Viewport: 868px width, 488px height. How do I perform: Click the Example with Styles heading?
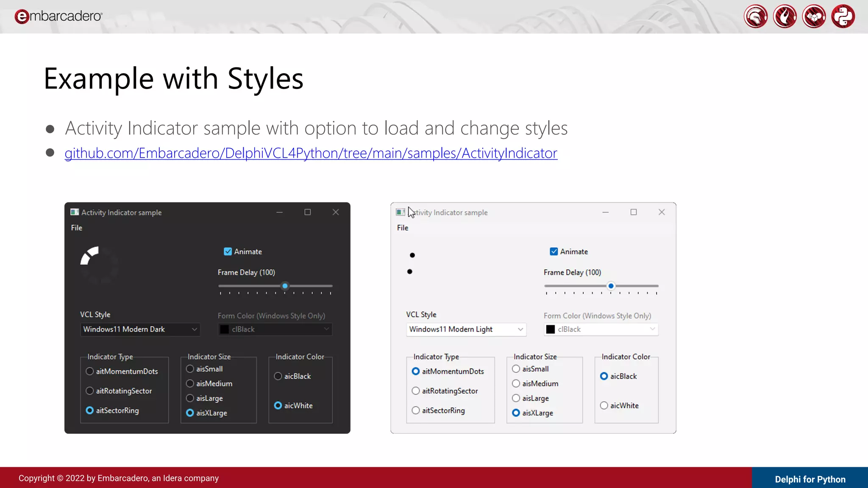coord(173,79)
